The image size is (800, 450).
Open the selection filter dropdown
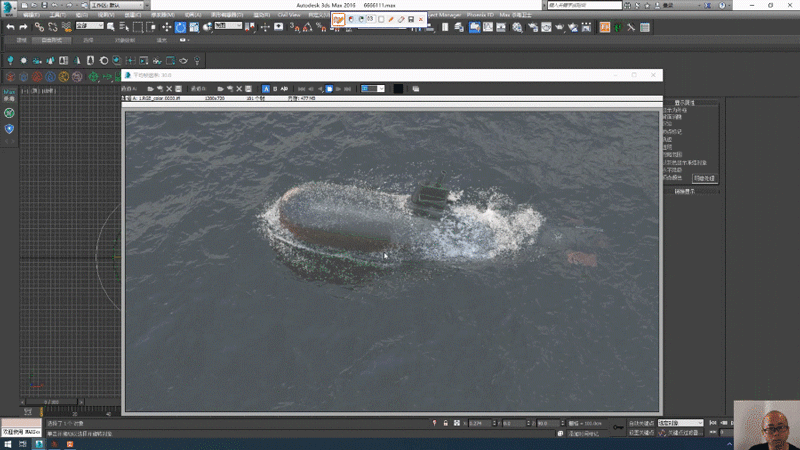[x=89, y=26]
